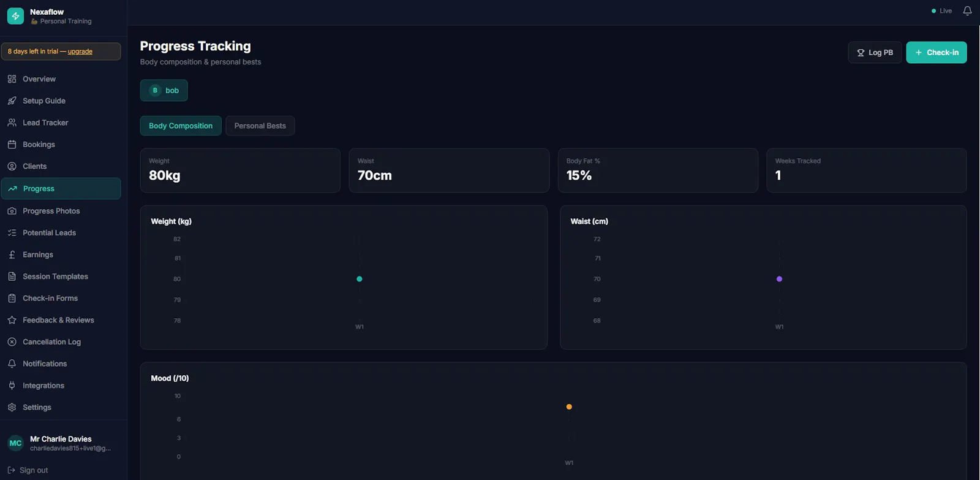
Task: Click the Body Fat 15% stat card
Action: point(658,170)
